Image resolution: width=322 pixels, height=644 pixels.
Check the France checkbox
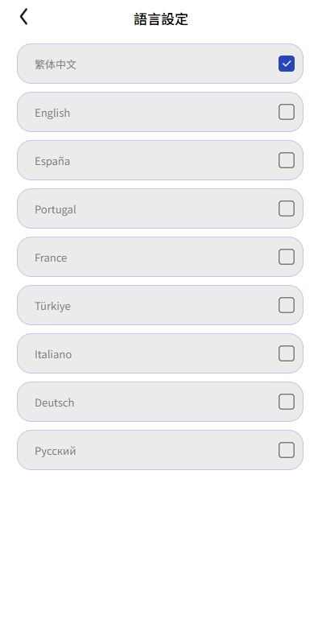click(287, 257)
